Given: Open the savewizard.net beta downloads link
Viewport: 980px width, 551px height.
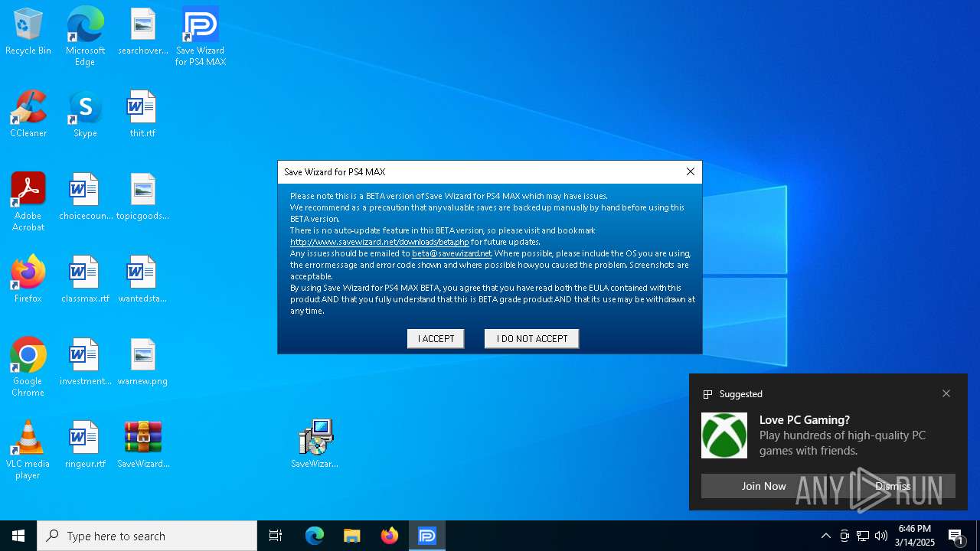Looking at the screenshot, I should click(379, 242).
